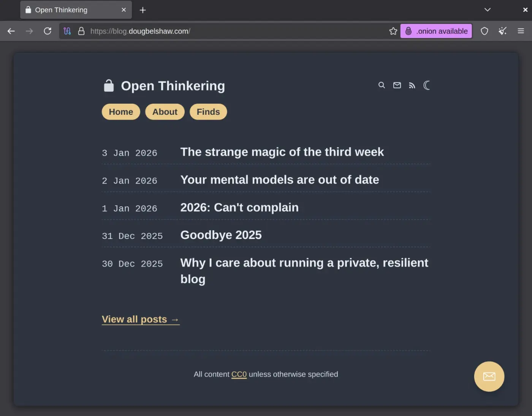This screenshot has width=532, height=416.
Task: Click the date text '2 Jan 2026'
Action: (130, 181)
